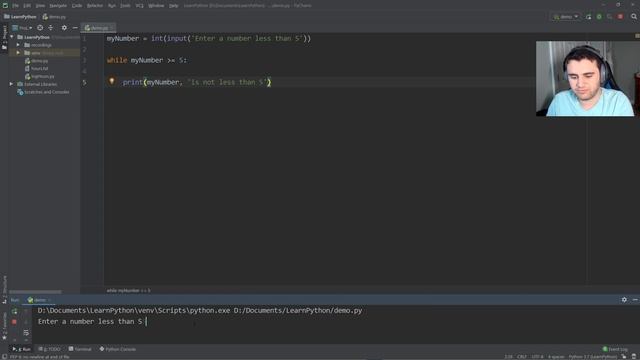Click line 1 code in editor

tap(209, 38)
